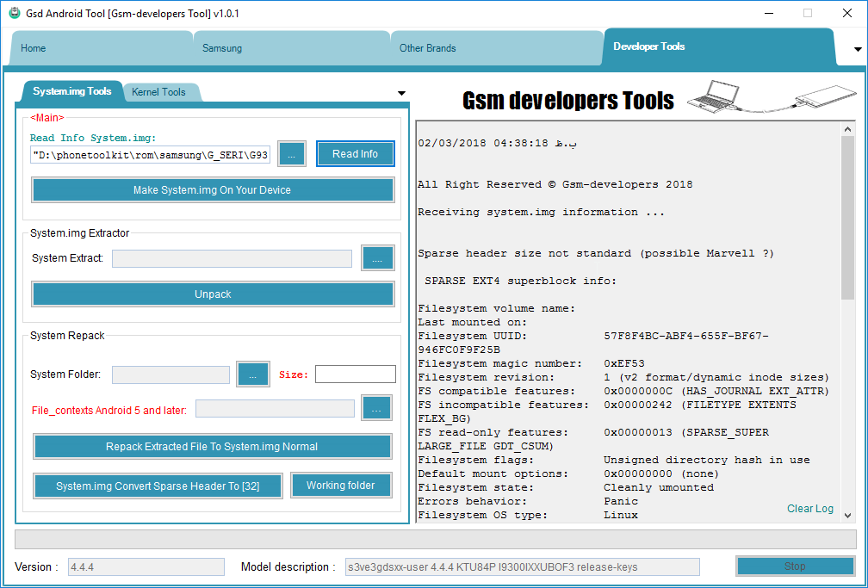Image resolution: width=868 pixels, height=588 pixels.
Task: Browse for the System Extract file
Action: pos(377,258)
